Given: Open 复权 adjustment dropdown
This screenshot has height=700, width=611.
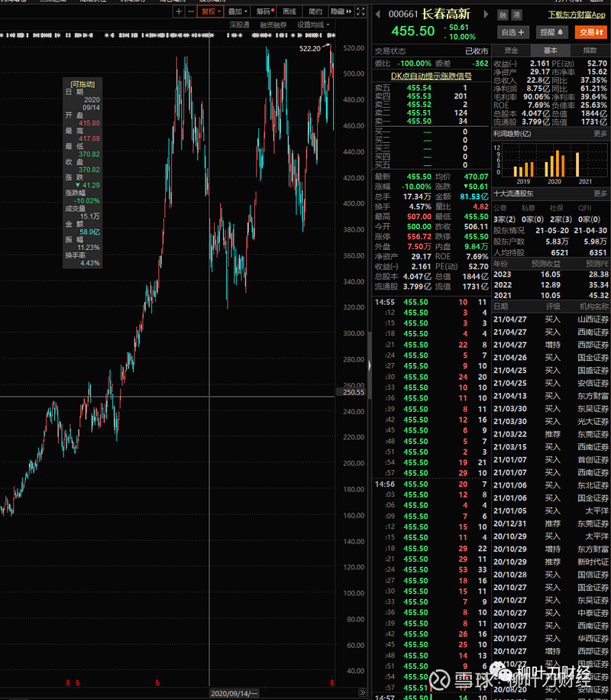Looking at the screenshot, I should coord(210,11).
